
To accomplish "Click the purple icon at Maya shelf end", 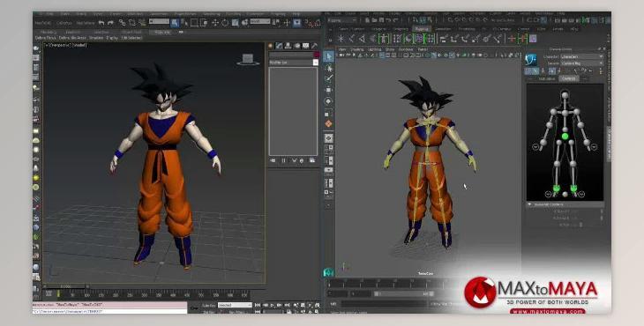I will coord(533,39).
